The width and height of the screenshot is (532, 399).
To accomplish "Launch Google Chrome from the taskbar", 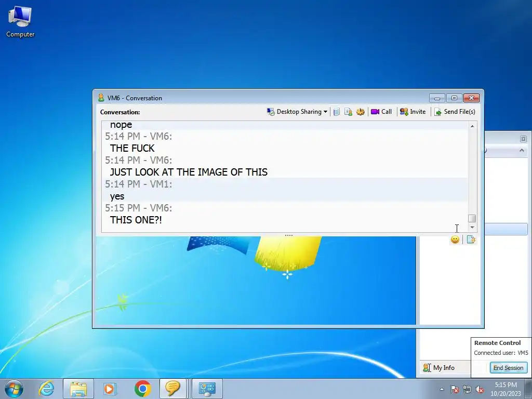I will pos(142,389).
